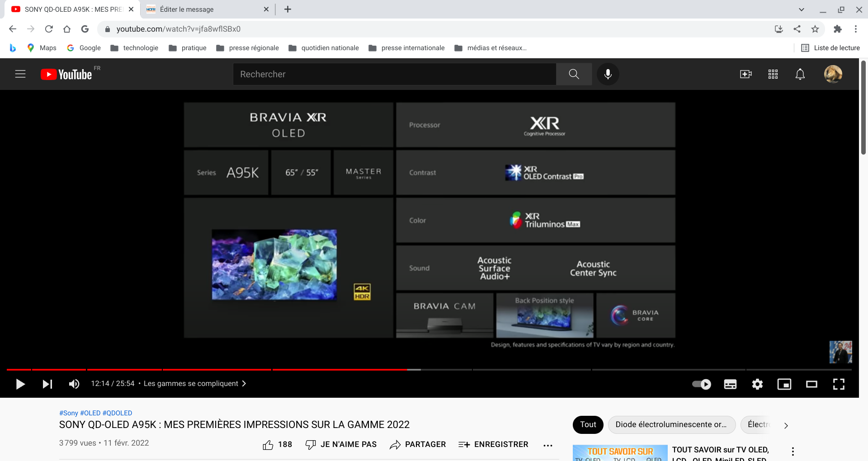
Task: Click ENREGISTRER to save video
Action: coord(493,445)
